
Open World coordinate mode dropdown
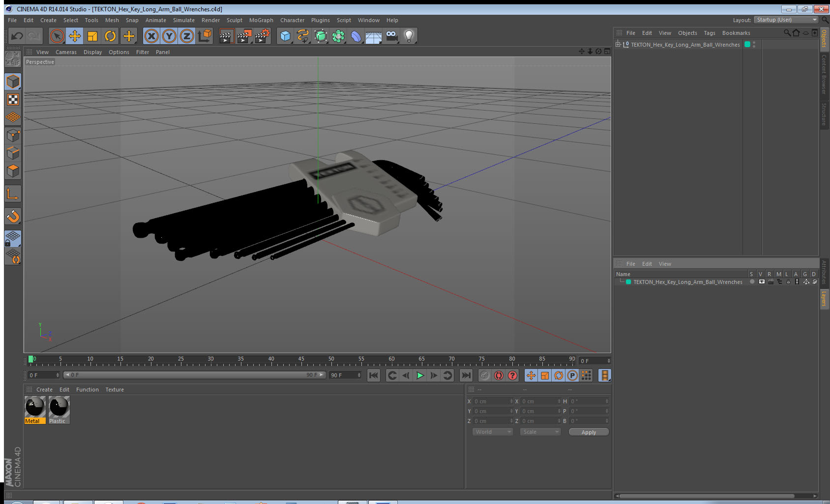(492, 432)
